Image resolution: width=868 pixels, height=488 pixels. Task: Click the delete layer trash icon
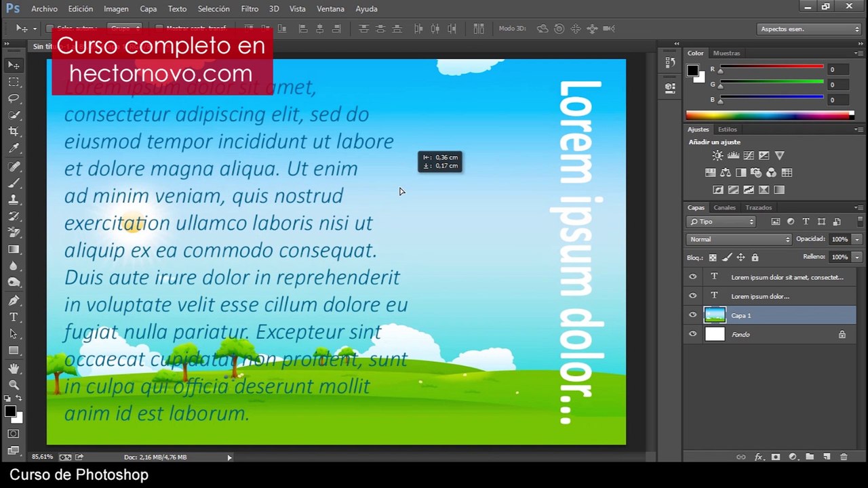coord(844,457)
